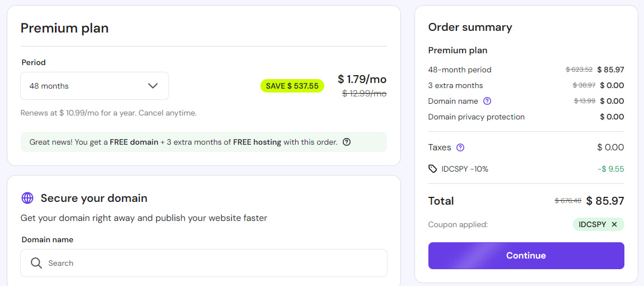This screenshot has height=286, width=644.
Task: Click the IDCSPY coupon chip label
Action: pos(591,224)
